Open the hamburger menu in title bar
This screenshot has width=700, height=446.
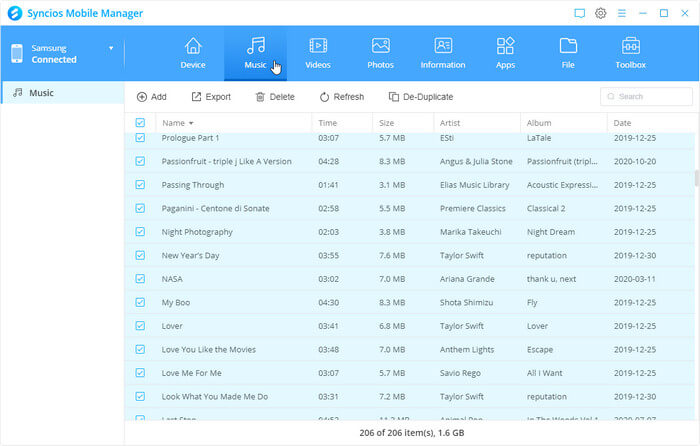(x=621, y=13)
